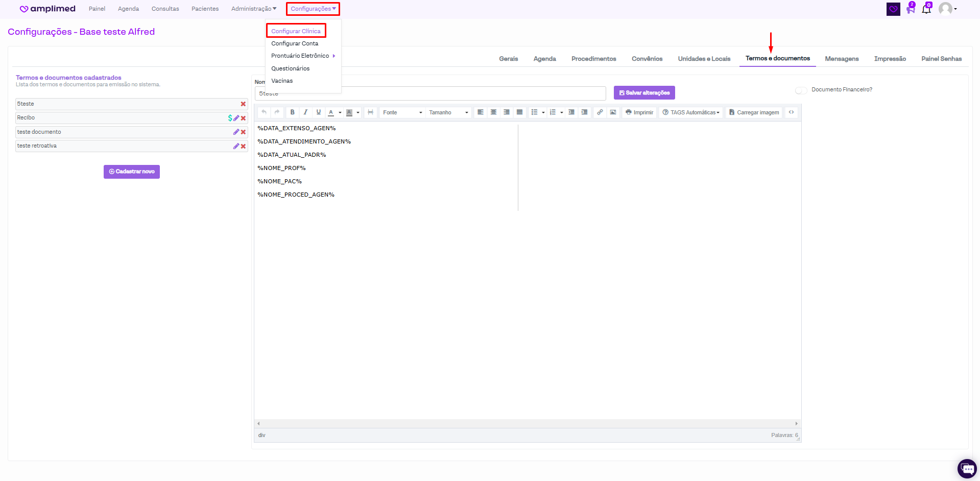Open source code view in editor

[791, 112]
